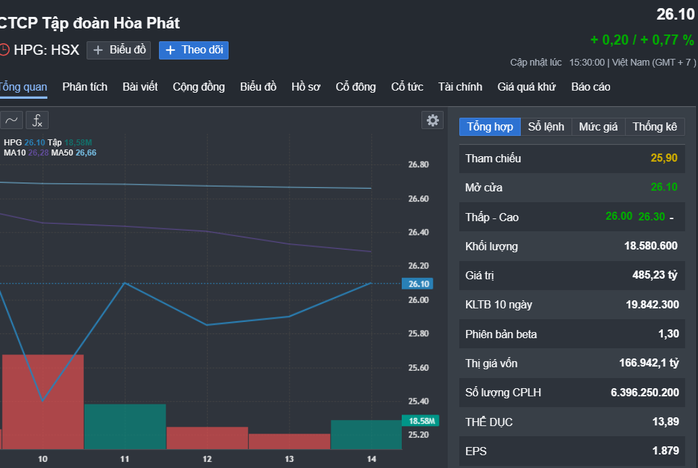Image resolution: width=698 pixels, height=468 pixels.
Task: Open the Phân tích tab
Action: coord(85,87)
